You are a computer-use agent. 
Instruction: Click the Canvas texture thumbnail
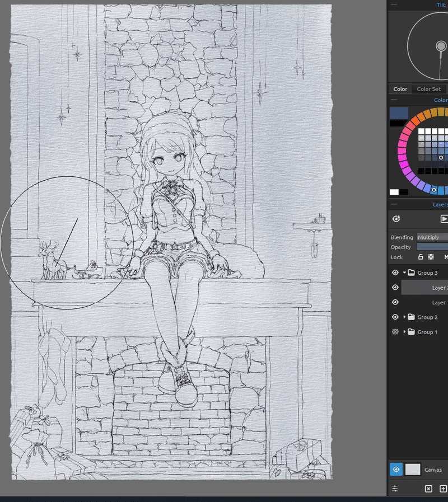(x=413, y=470)
